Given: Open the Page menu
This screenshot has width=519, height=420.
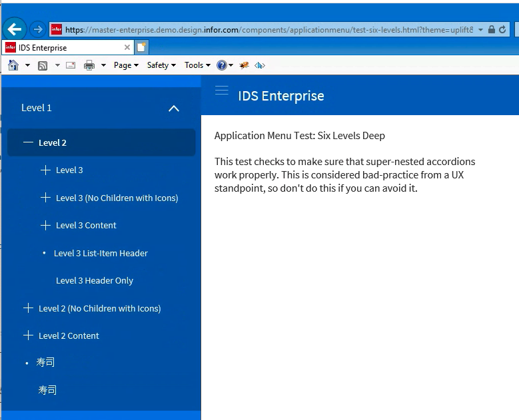Looking at the screenshot, I should [126, 65].
